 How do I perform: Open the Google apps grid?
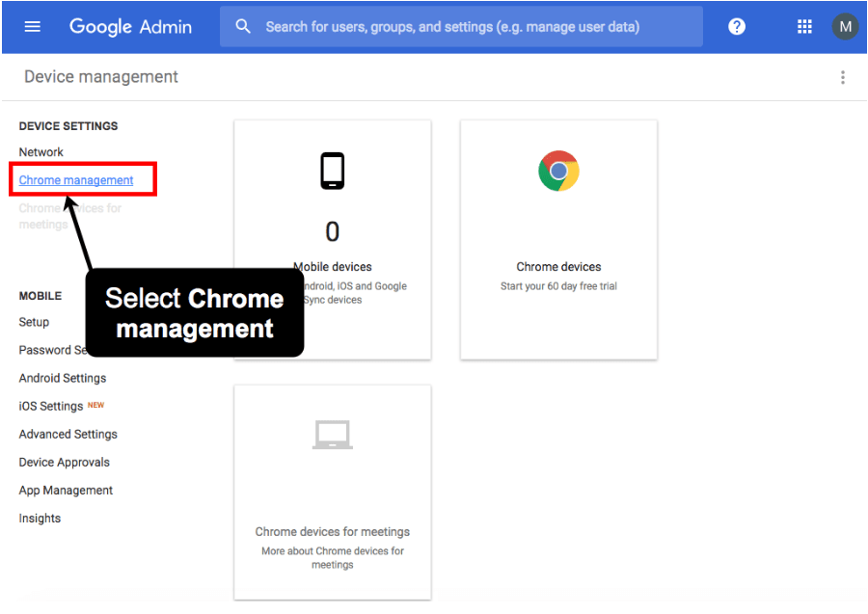[x=804, y=27]
